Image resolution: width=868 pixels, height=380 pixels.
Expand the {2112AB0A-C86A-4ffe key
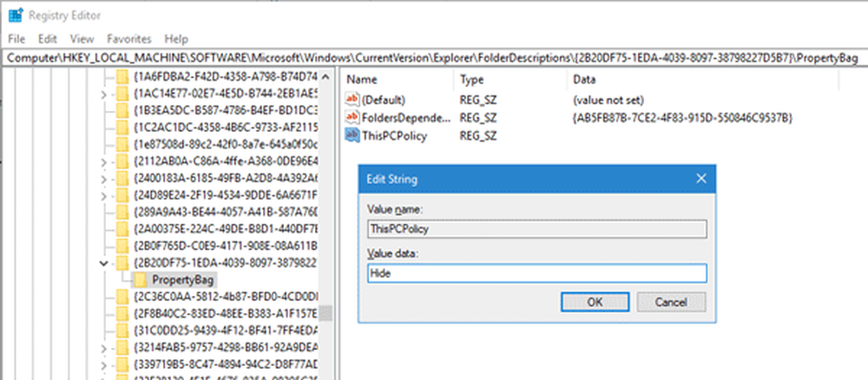105,161
